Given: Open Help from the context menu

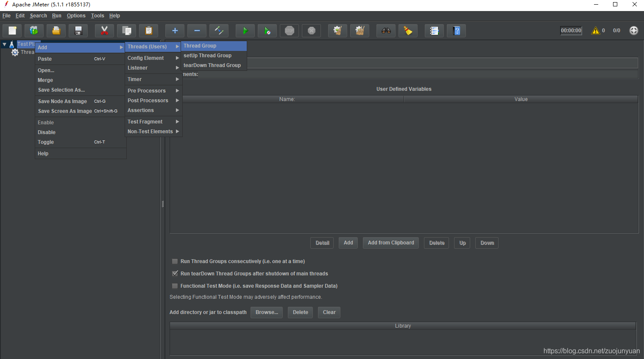Looking at the screenshot, I should (81, 154).
